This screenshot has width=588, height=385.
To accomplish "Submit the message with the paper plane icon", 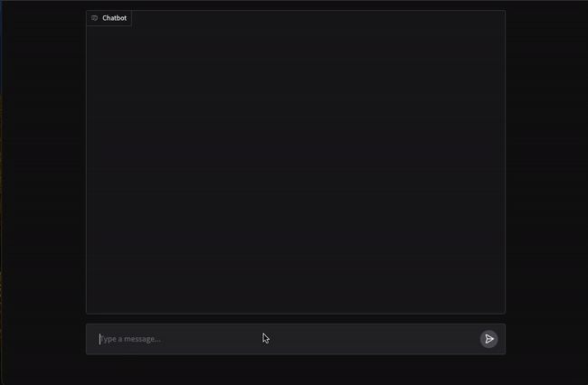I will coord(488,339).
